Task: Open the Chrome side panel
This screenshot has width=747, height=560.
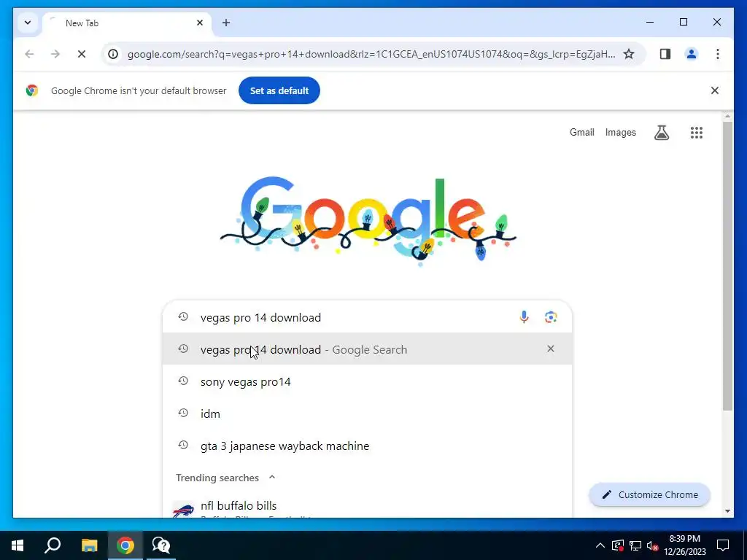Action: point(665,54)
